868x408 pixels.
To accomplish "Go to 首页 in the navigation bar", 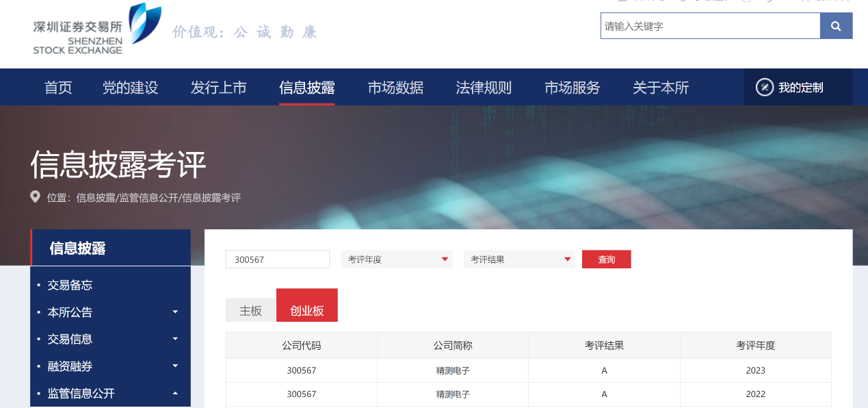I will pyautogui.click(x=57, y=88).
